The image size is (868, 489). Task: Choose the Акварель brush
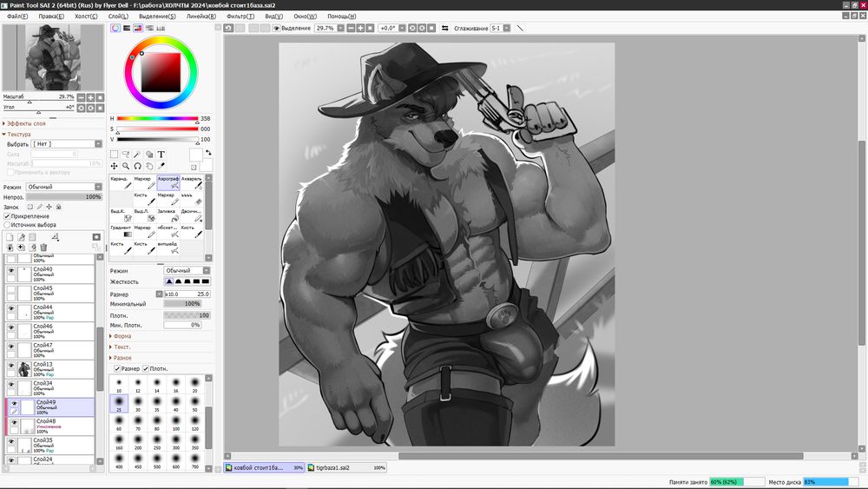192,182
